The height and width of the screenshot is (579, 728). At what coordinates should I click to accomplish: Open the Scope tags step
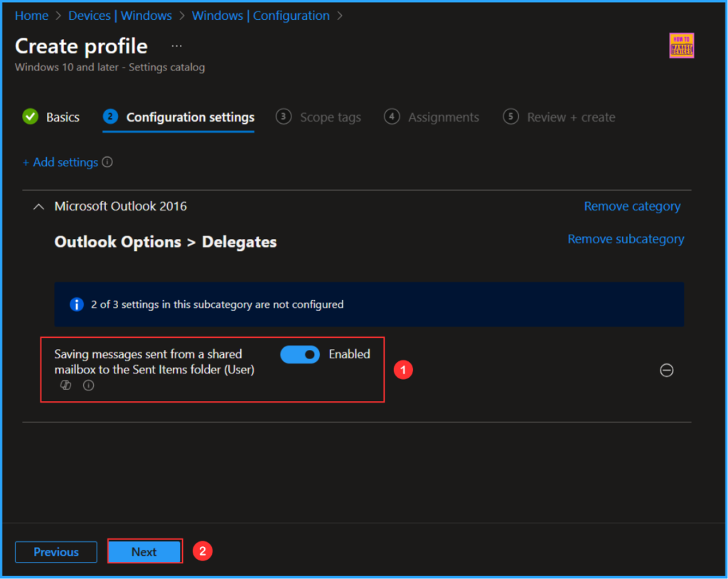(x=318, y=117)
